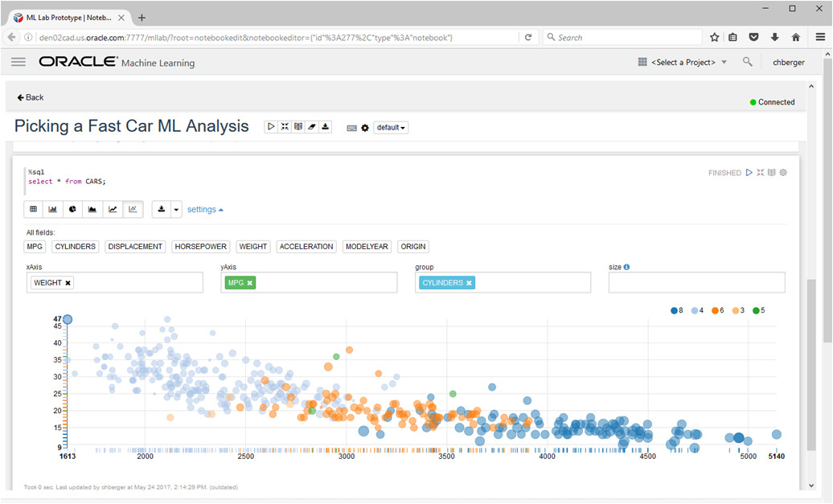Remove MPG from the yAxis field
Image resolution: width=833 pixels, height=504 pixels.
click(x=250, y=283)
